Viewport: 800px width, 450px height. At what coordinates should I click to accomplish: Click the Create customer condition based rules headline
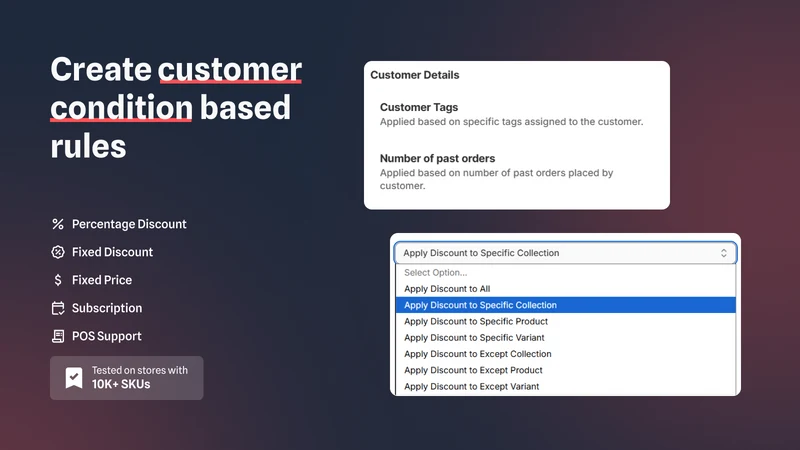176,108
